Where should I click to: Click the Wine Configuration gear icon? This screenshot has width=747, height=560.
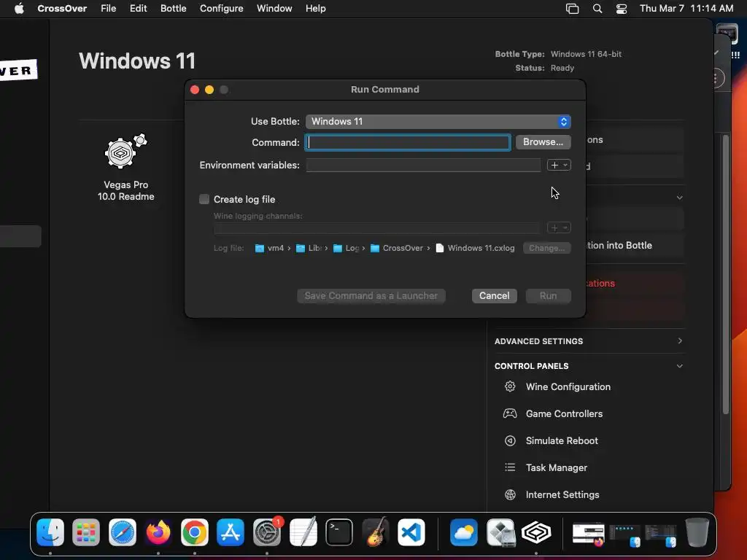point(510,386)
